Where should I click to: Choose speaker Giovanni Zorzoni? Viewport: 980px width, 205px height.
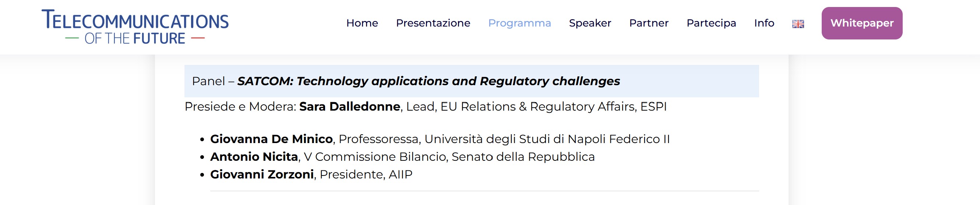coord(262,174)
